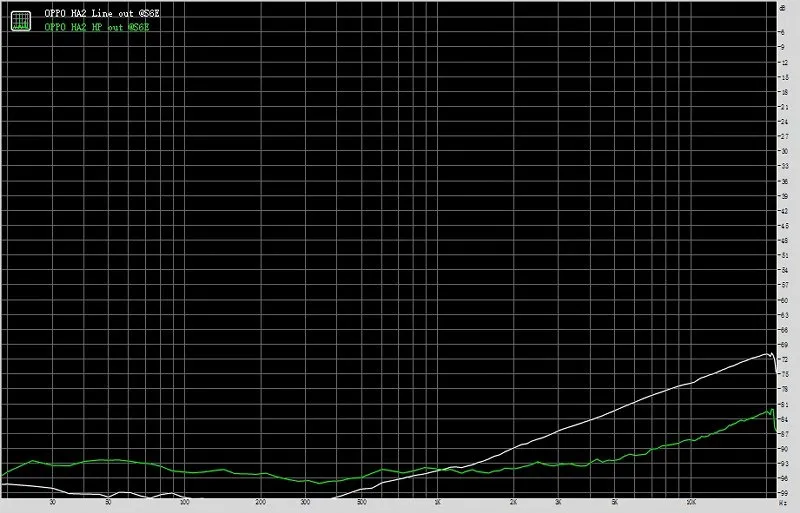This screenshot has height=513, width=800.
Task: Click the -6 dB axis label
Action: point(782,32)
